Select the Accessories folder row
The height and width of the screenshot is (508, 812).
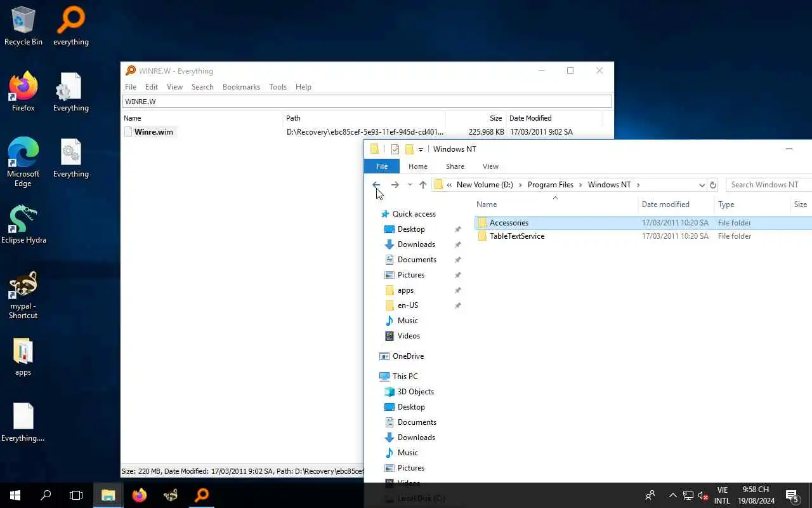coord(643,223)
